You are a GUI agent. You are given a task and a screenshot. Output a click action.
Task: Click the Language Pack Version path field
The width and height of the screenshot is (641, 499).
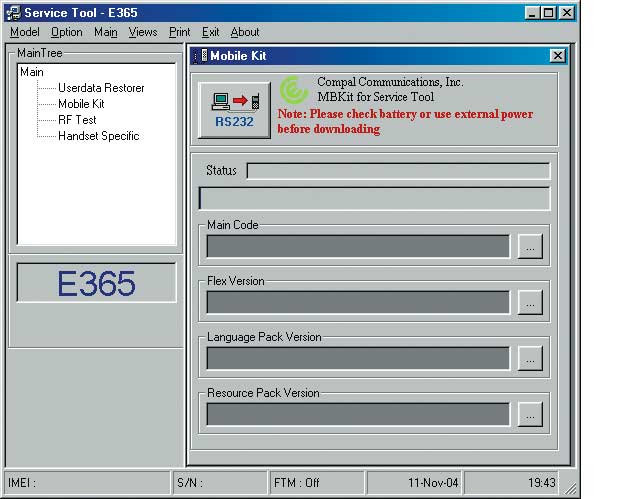click(359, 358)
